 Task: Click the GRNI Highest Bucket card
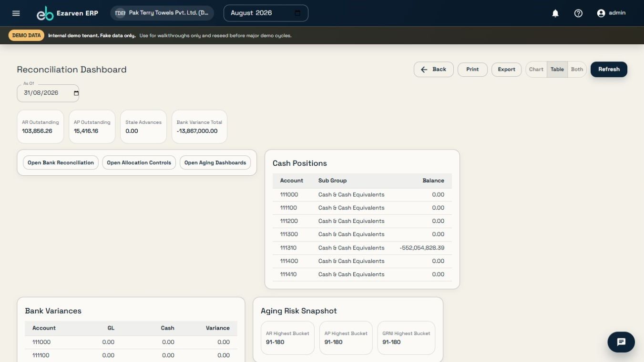(x=406, y=338)
